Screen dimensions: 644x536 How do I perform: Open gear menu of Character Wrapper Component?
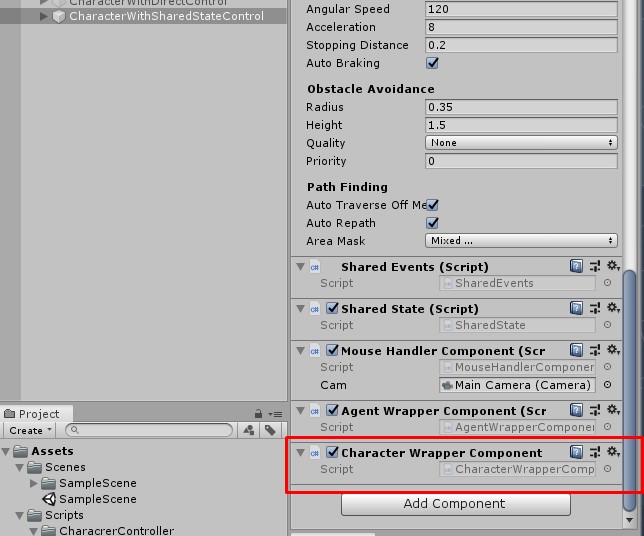[x=613, y=452]
